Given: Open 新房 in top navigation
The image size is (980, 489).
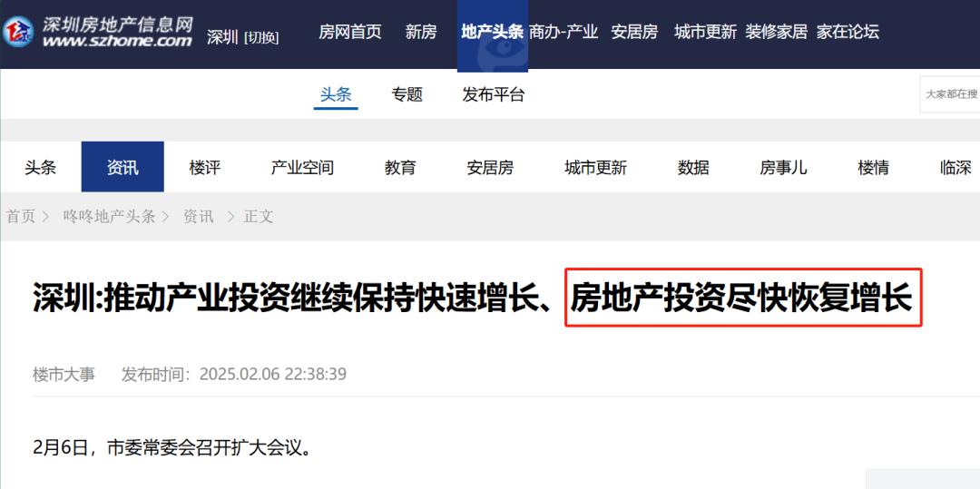Looking at the screenshot, I should (x=421, y=32).
